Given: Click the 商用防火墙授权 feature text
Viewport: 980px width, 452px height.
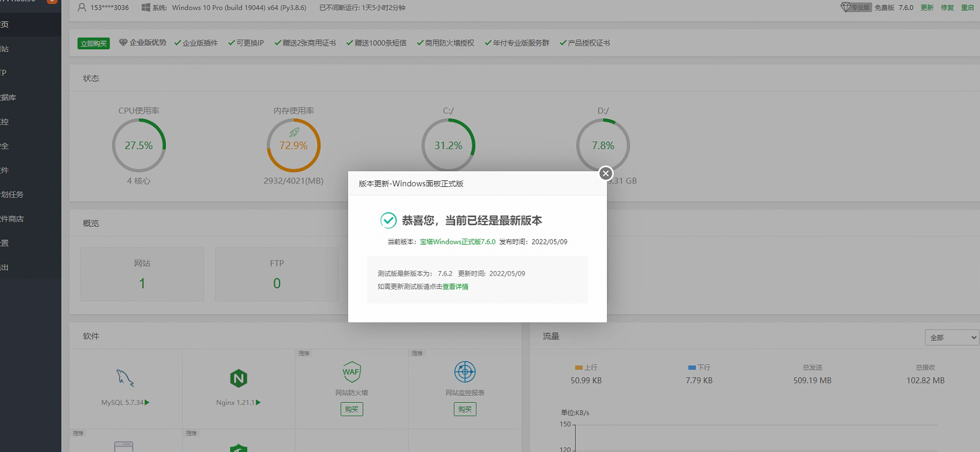Looking at the screenshot, I should 450,43.
